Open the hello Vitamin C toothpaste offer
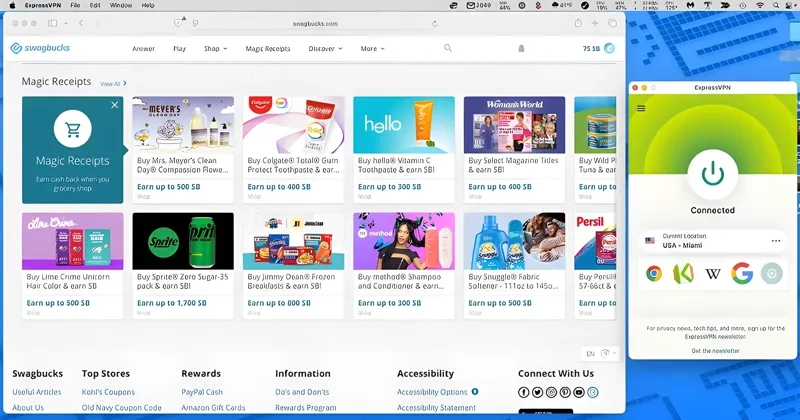This screenshot has height=420, width=800. click(404, 150)
